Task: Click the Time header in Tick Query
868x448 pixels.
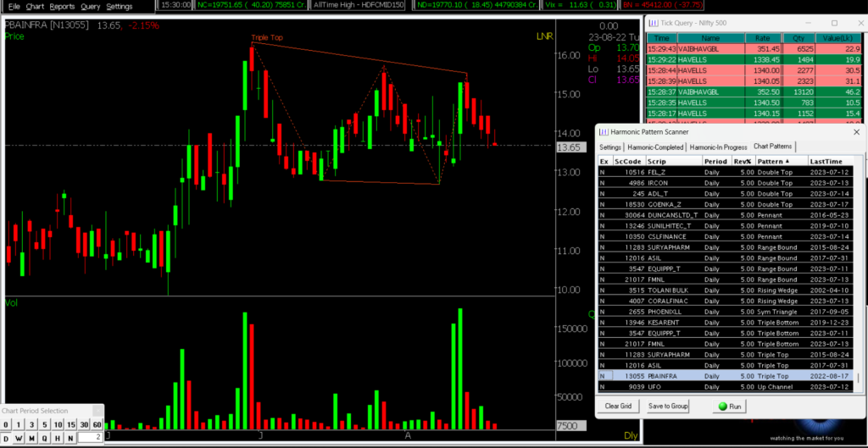Action: [661, 38]
